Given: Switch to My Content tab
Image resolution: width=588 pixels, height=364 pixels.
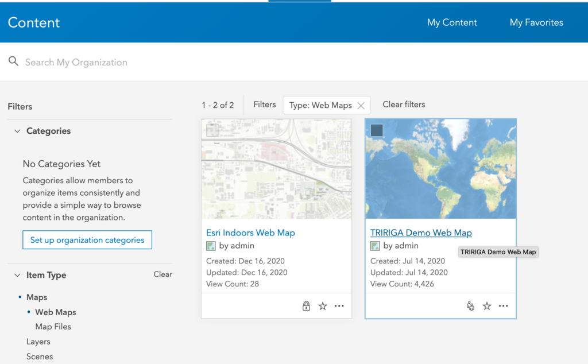Looking at the screenshot, I should pyautogui.click(x=452, y=22).
